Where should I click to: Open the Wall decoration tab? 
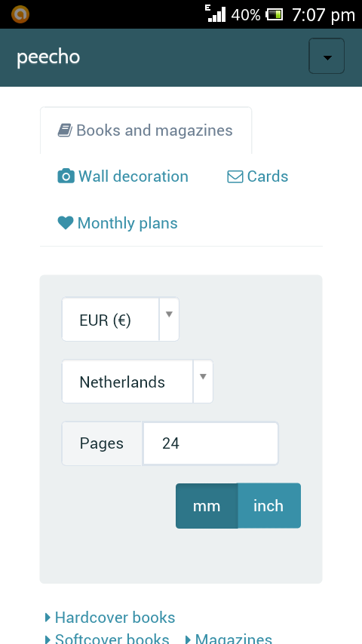pyautogui.click(x=123, y=176)
